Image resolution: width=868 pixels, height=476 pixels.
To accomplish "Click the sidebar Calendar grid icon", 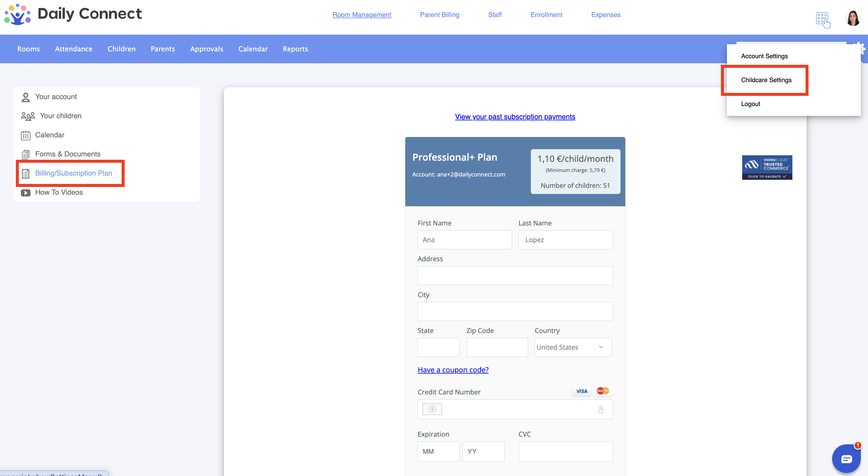I will point(26,135).
